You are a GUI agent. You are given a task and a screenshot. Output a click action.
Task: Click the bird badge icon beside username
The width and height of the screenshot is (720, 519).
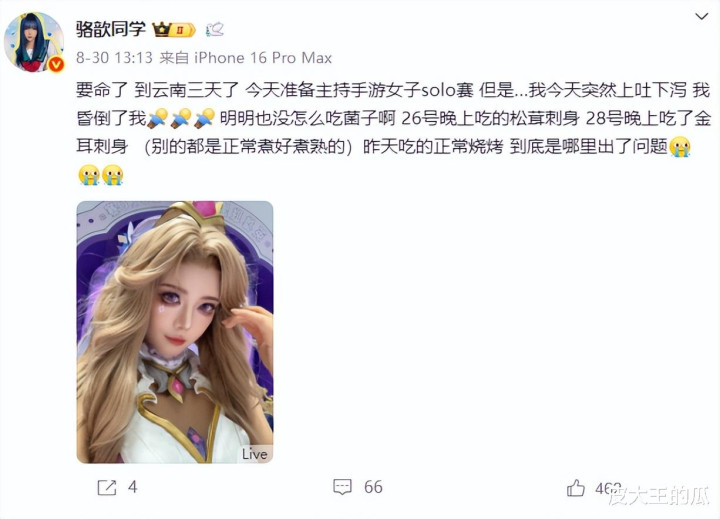214,29
